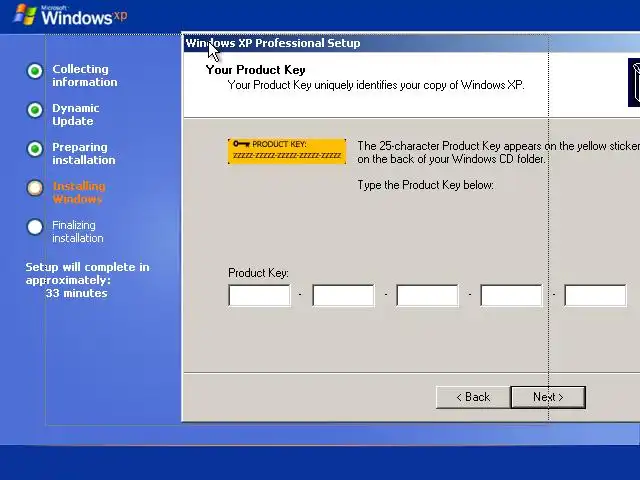Screen dimensions: 640x480
Task: Click the 'Dynamic Update' step label
Action: click(x=76, y=115)
